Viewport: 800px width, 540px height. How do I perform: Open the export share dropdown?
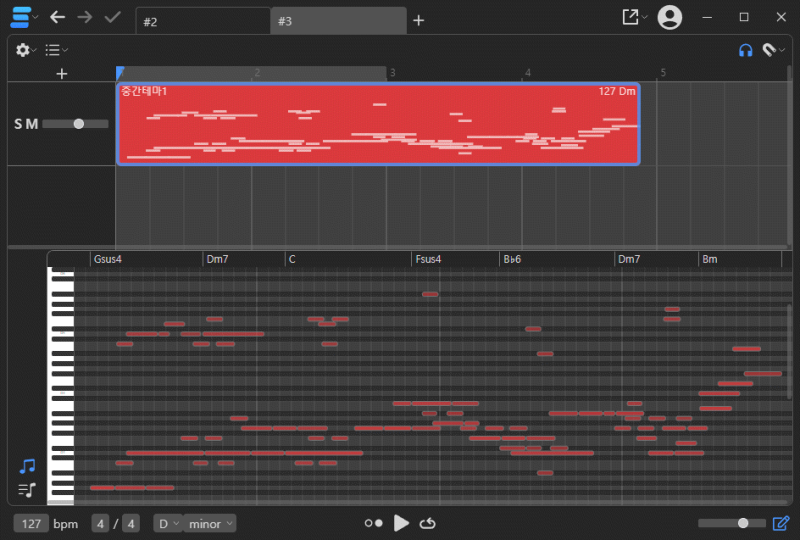(x=634, y=17)
